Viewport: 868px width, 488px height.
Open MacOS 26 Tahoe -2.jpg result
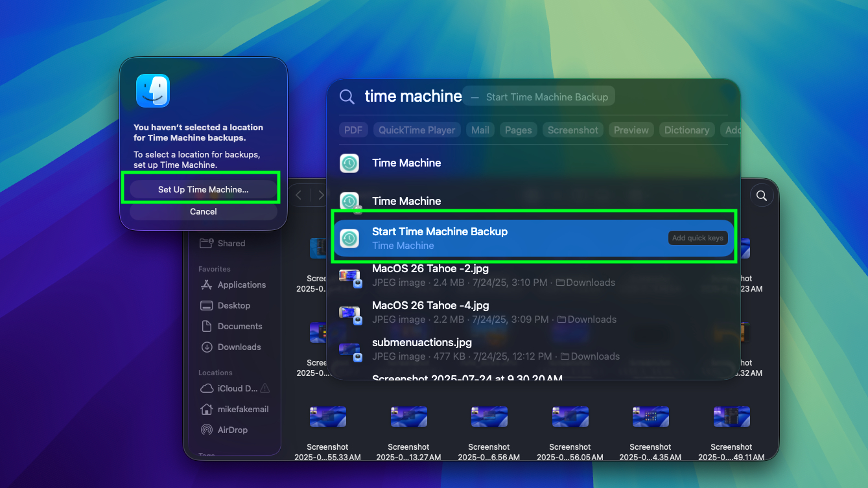tap(534, 275)
